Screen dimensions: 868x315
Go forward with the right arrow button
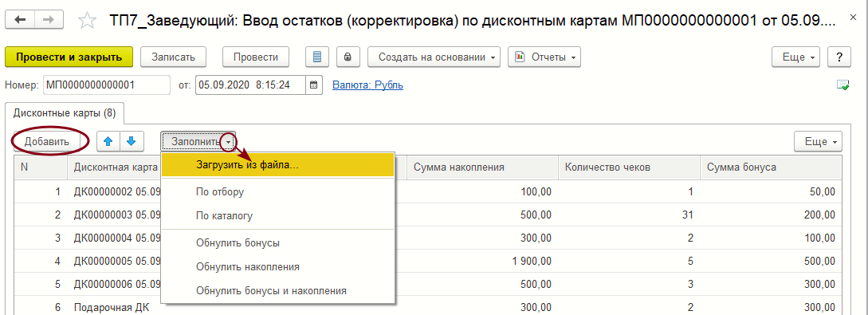(49, 20)
